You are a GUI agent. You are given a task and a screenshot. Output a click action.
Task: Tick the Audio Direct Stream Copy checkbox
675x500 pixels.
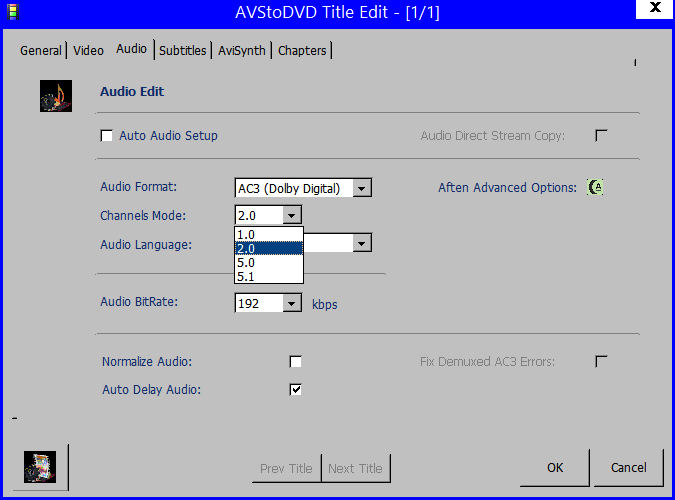pyautogui.click(x=601, y=136)
